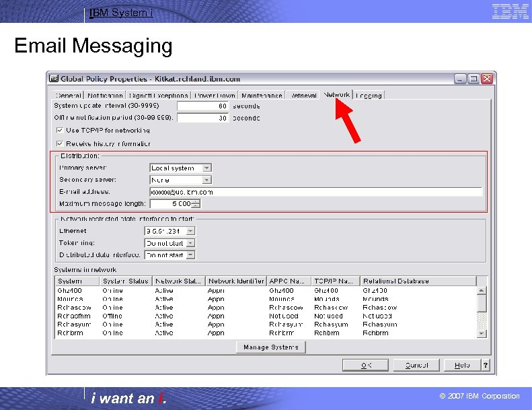Click the Offline status of Rchacffm
This screenshot has width=532, height=410.
click(x=112, y=316)
